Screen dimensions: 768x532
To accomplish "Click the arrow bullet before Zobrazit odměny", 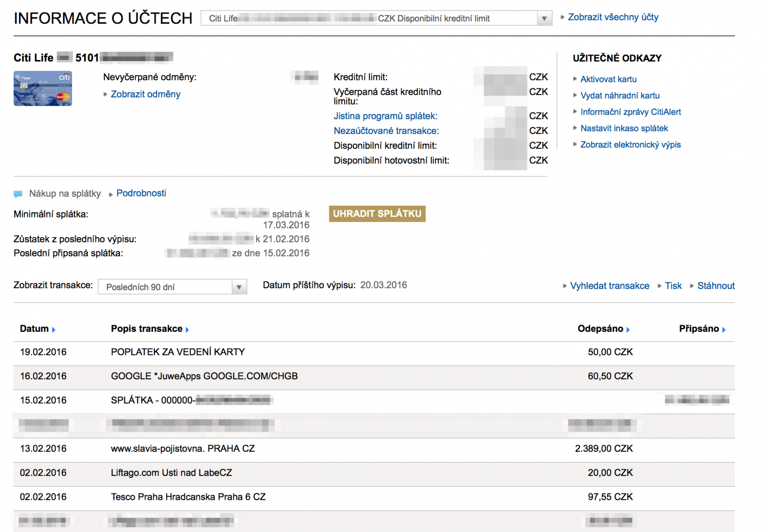I will (x=106, y=94).
